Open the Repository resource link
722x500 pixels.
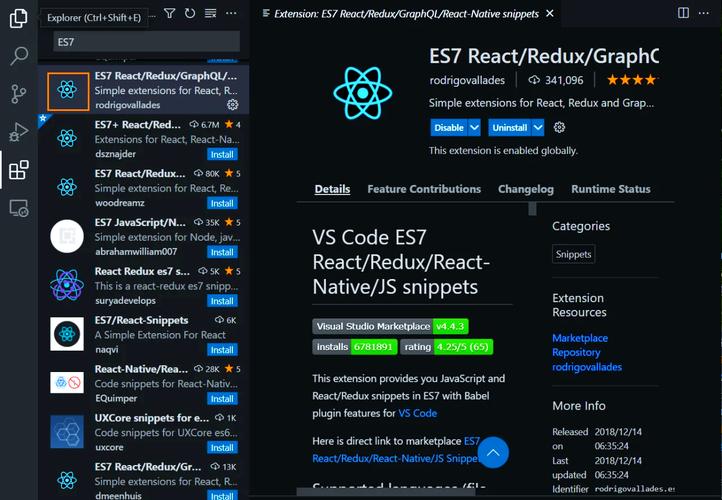tap(576, 353)
